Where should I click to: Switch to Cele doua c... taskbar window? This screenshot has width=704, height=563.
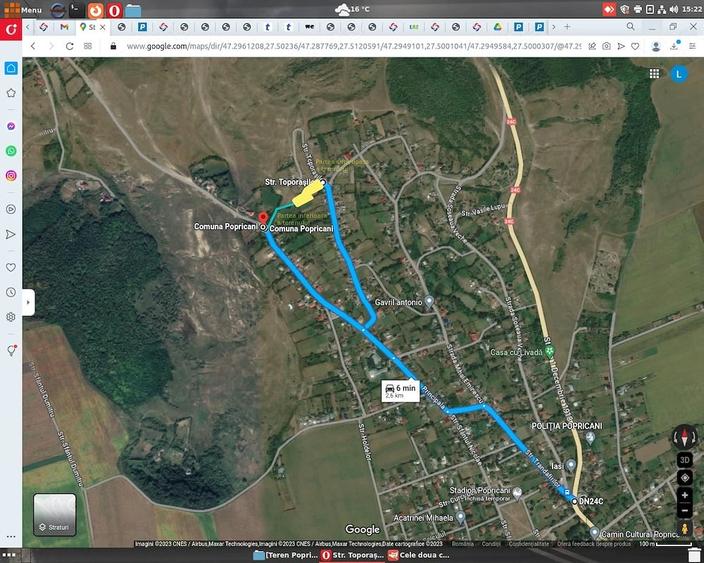point(419,555)
